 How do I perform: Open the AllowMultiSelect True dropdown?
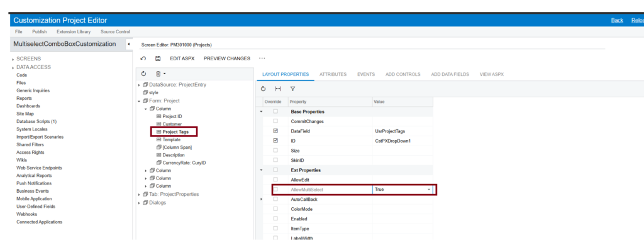point(429,190)
